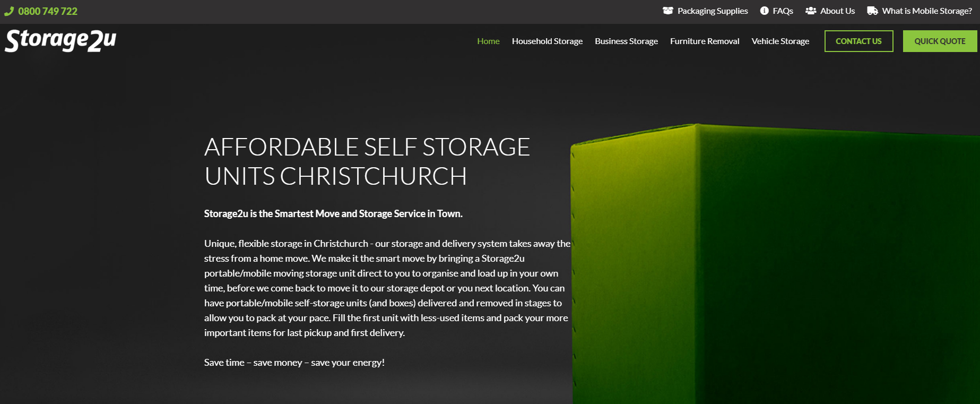The image size is (980, 404).
Task: Open the Furniture Removal menu item
Action: (x=705, y=41)
